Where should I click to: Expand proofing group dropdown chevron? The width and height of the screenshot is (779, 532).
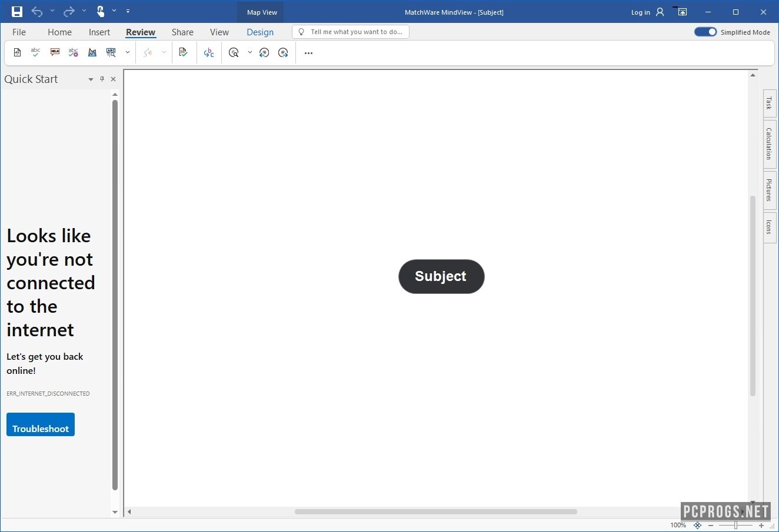[127, 53]
